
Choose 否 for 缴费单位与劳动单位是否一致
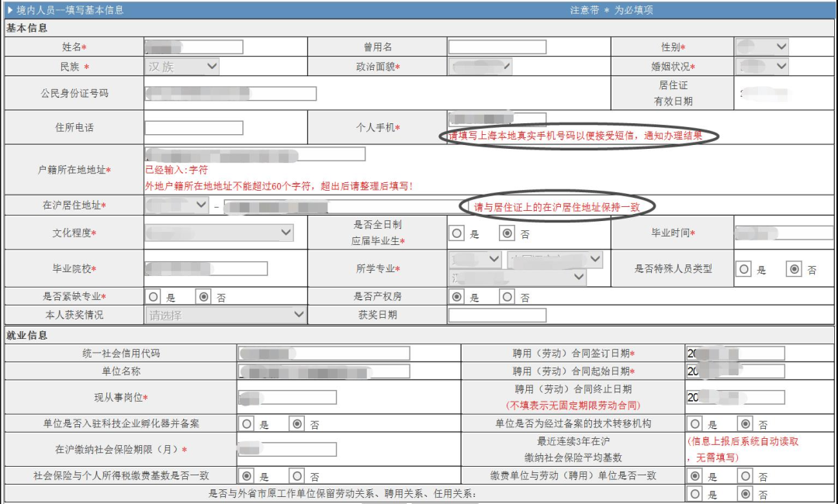746,475
